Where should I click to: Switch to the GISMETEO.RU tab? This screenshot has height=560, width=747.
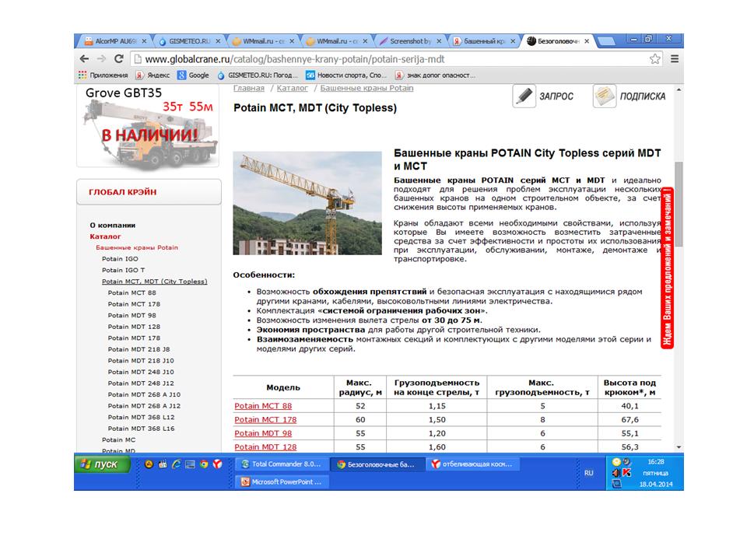pyautogui.click(x=190, y=41)
